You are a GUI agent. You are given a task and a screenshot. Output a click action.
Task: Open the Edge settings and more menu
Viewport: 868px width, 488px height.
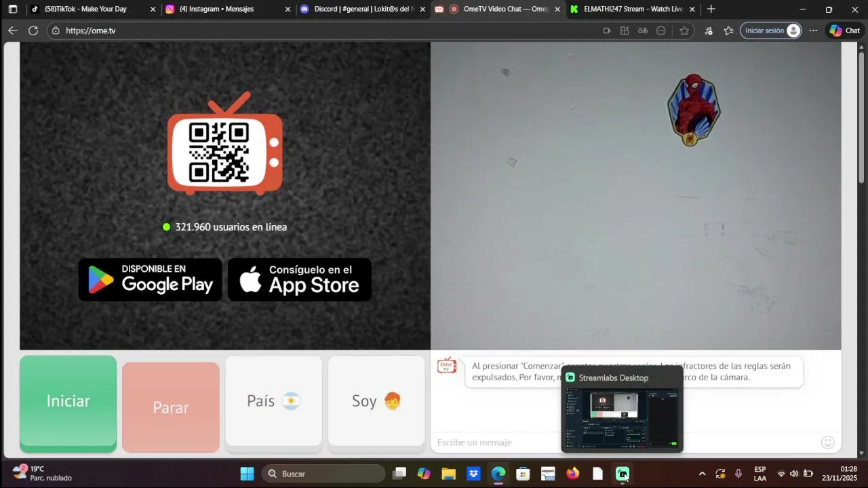[x=813, y=30]
